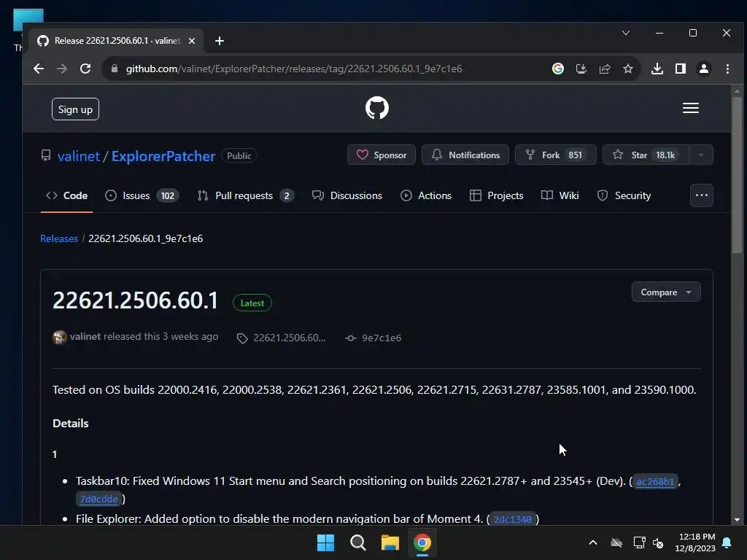Switch to the Code tab
747x560 pixels.
(x=66, y=195)
